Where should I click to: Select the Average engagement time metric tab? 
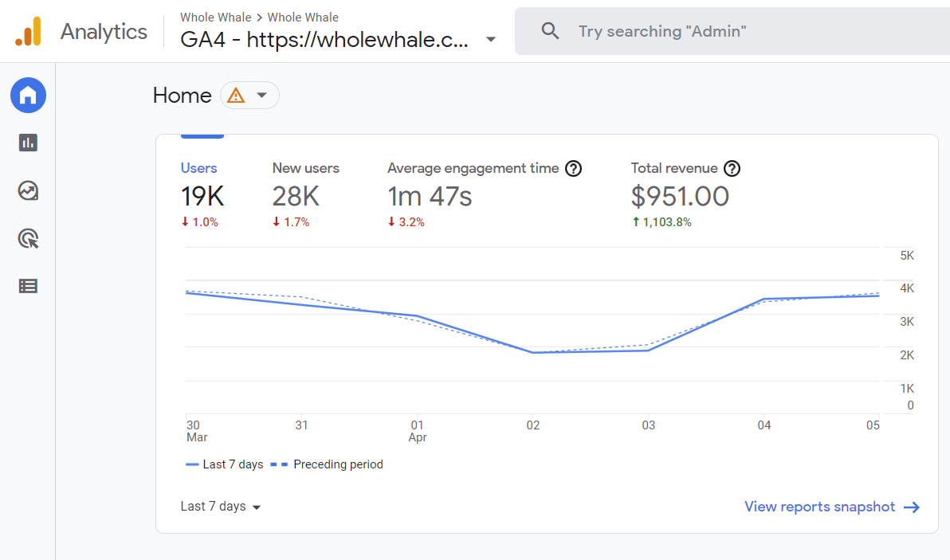click(x=484, y=194)
